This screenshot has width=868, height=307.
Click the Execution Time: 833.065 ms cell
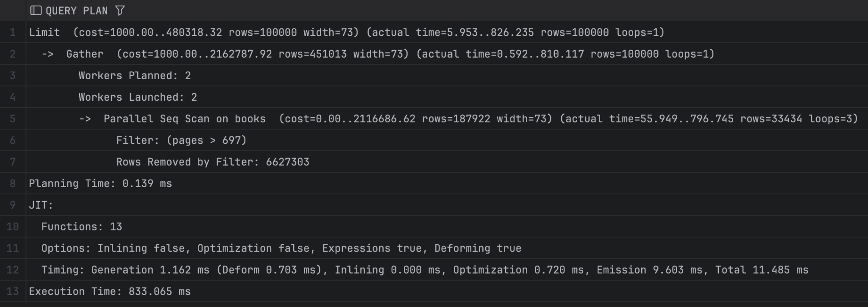pyautogui.click(x=110, y=292)
